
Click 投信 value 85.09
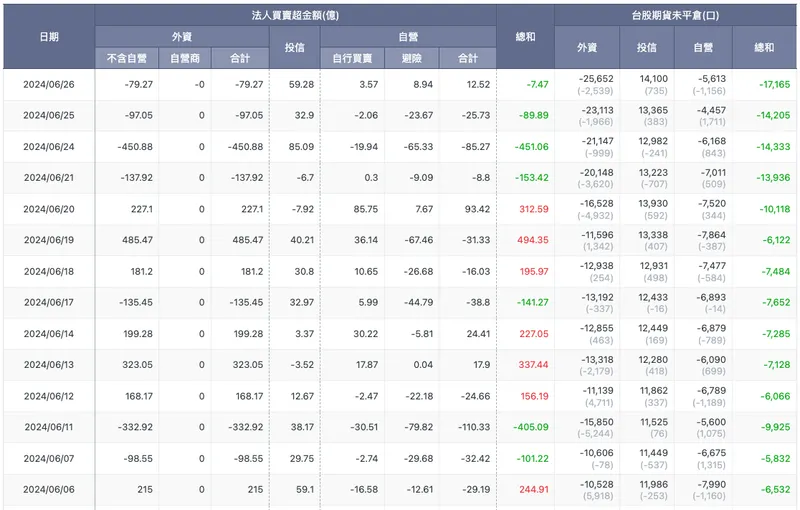(x=301, y=147)
